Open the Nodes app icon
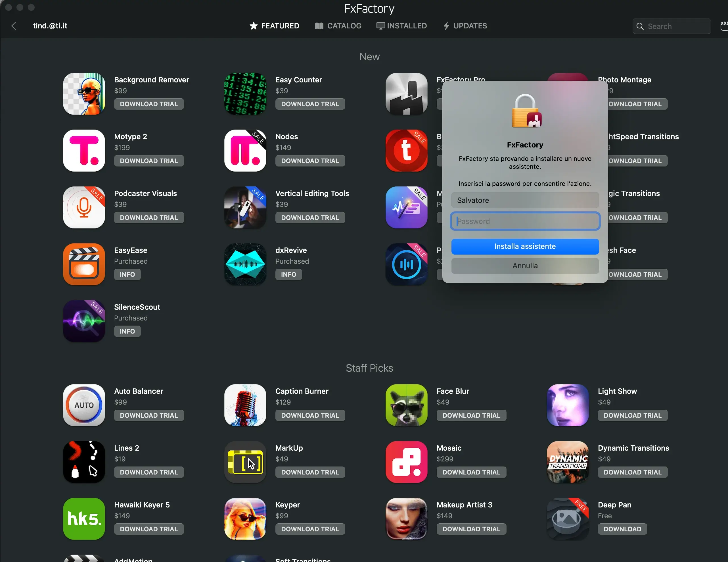Screen dimensions: 728x562 point(245,150)
